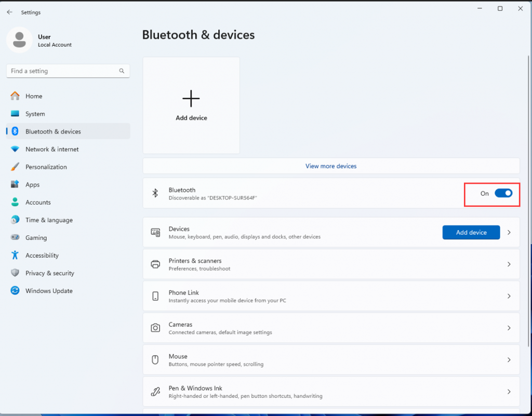Click the Buttons, mouse pointer speed subtitle
The image size is (532, 416).
coord(216,364)
